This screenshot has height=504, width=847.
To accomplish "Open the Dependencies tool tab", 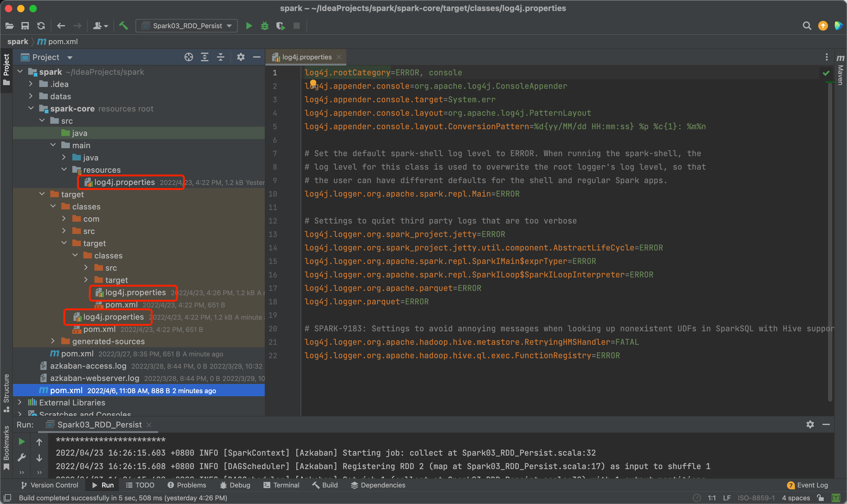I will click(378, 485).
